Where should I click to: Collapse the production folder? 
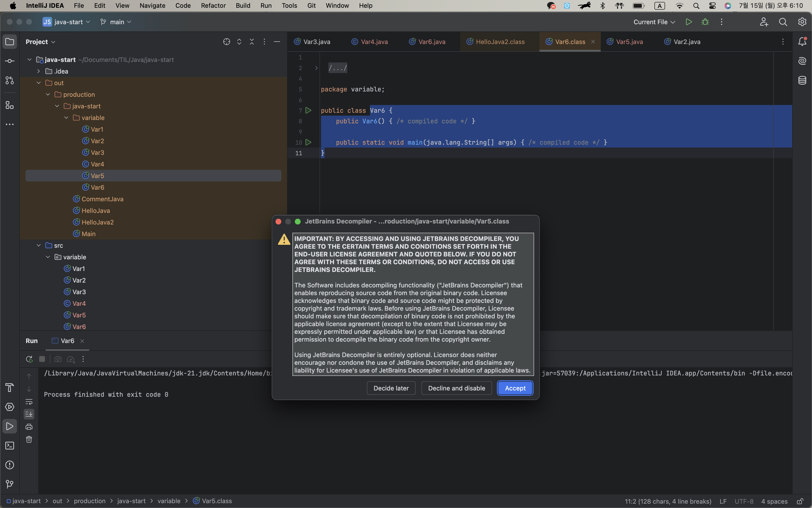pos(48,94)
